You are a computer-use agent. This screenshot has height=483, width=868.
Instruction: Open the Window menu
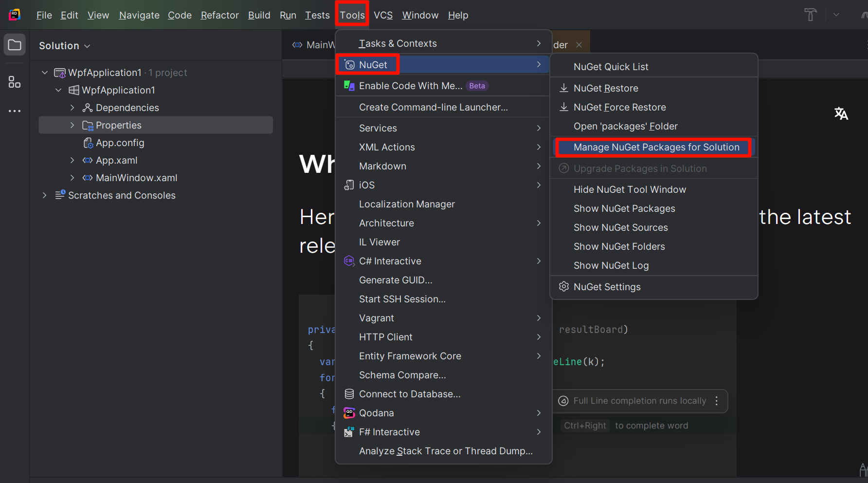[420, 15]
